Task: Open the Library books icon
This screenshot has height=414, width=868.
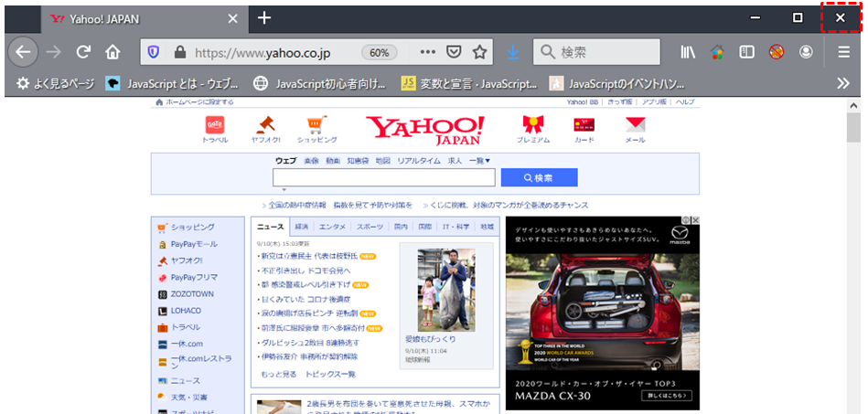Action: 688,52
